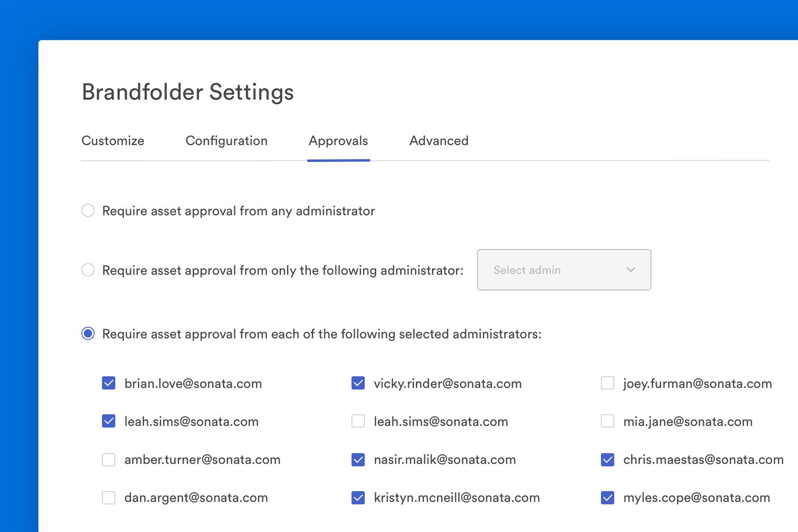Click the vicky.rinder@sonata.com email text
The image size is (798, 532).
click(447, 384)
